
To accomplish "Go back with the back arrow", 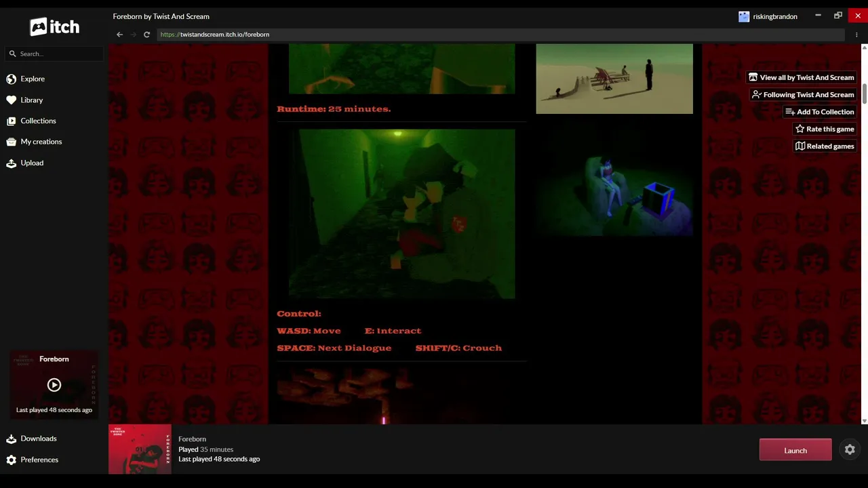I will (120, 35).
